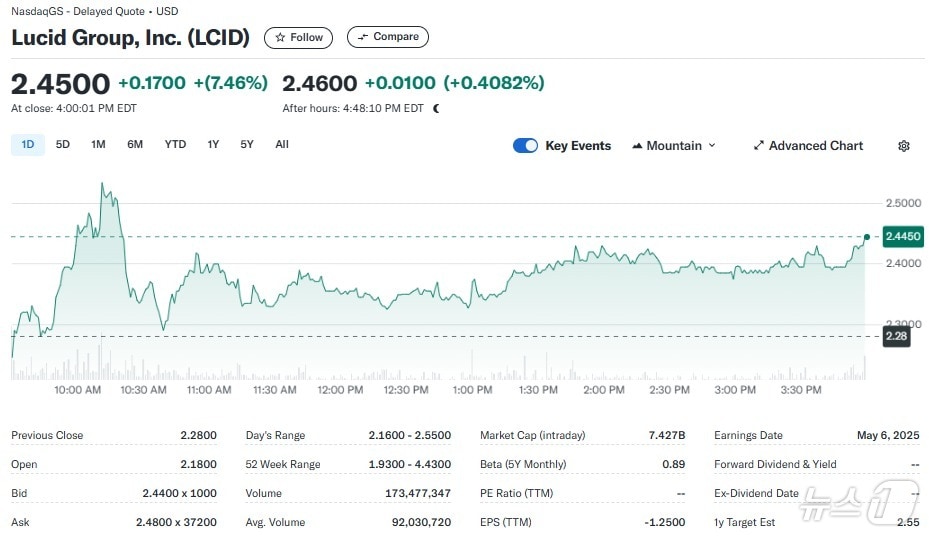929x537 pixels.
Task: Click the 2.4450 current price label
Action: point(903,237)
